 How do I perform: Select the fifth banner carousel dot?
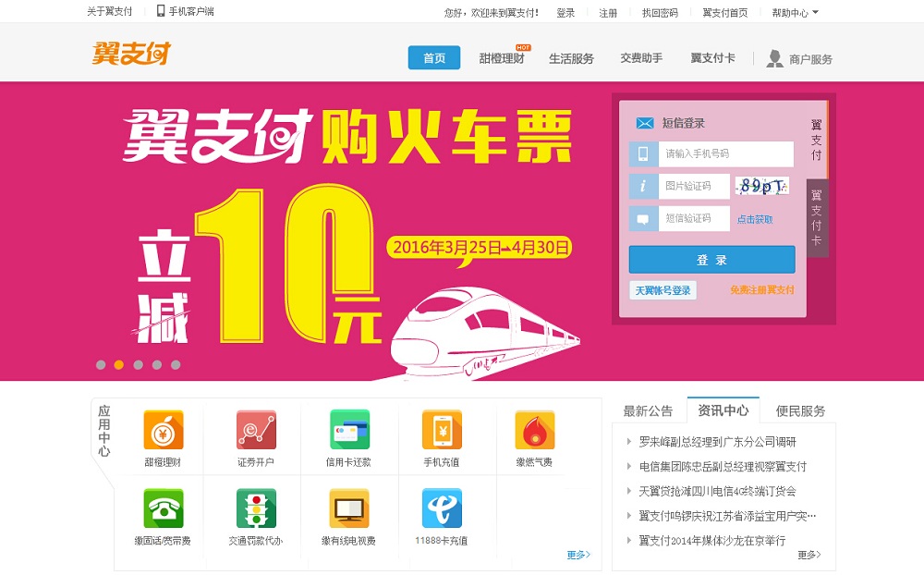176,365
